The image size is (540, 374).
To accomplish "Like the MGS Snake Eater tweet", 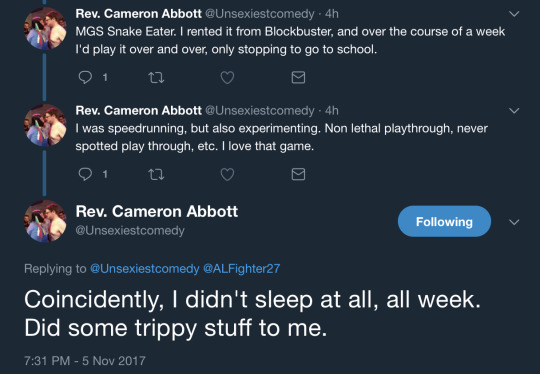I will tap(227, 77).
